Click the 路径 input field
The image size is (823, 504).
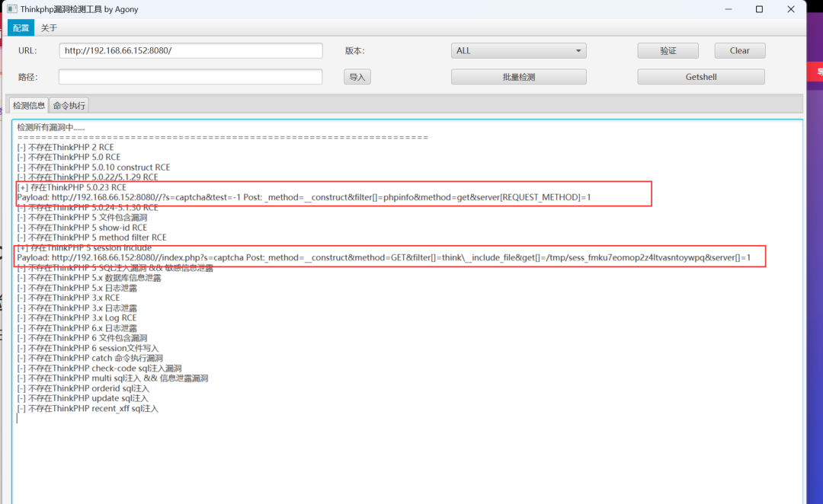point(191,77)
